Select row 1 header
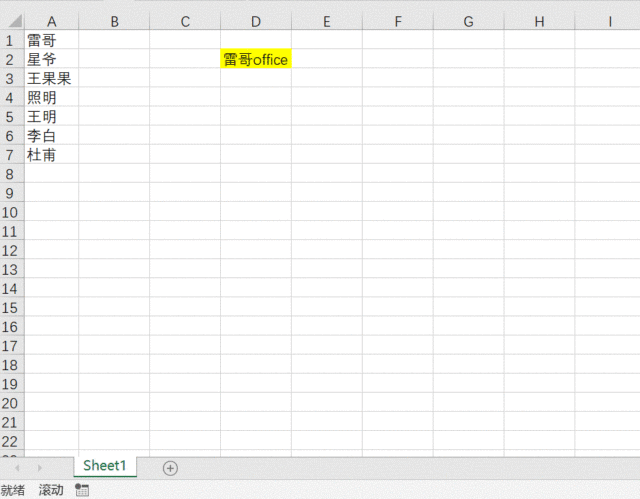The width and height of the screenshot is (640, 499). [x=12, y=40]
